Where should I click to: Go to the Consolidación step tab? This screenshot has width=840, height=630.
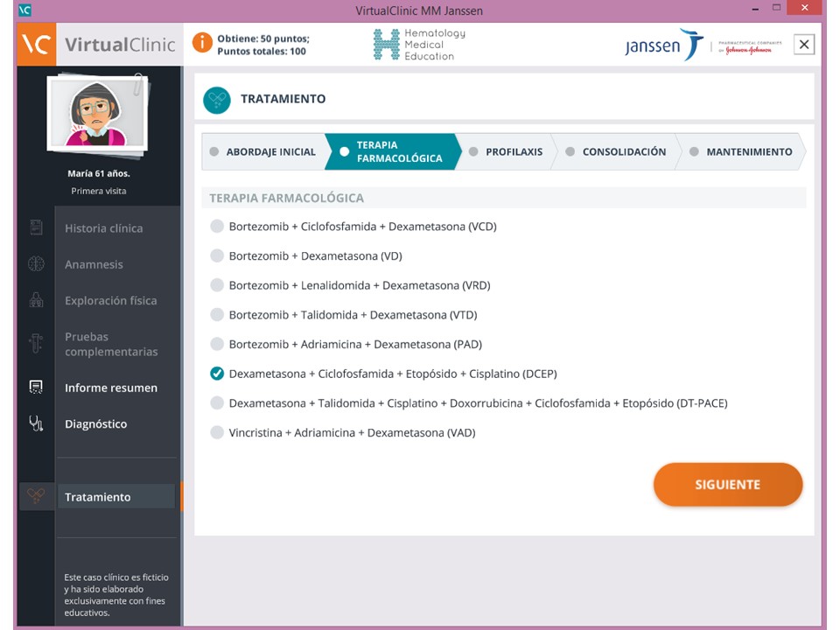coord(616,151)
